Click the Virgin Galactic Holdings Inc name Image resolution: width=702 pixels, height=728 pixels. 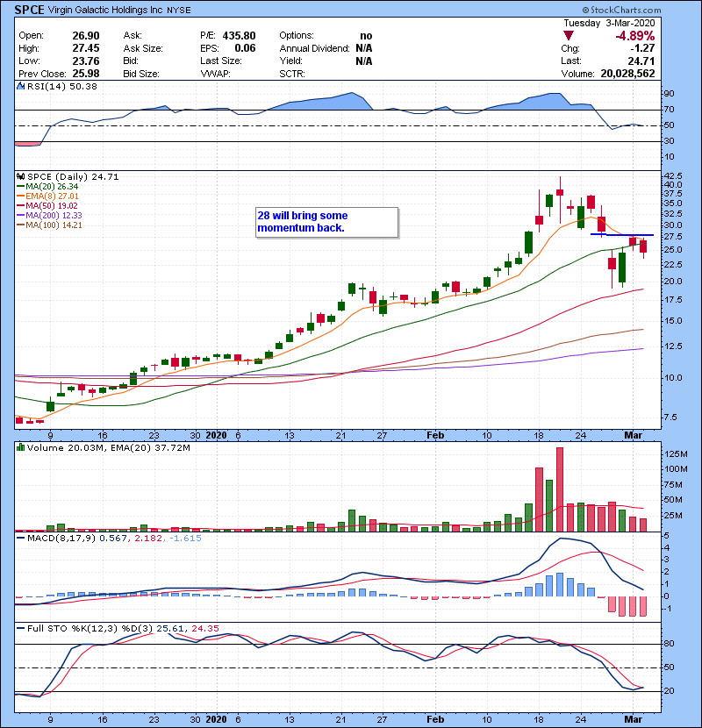pyautogui.click(x=105, y=10)
